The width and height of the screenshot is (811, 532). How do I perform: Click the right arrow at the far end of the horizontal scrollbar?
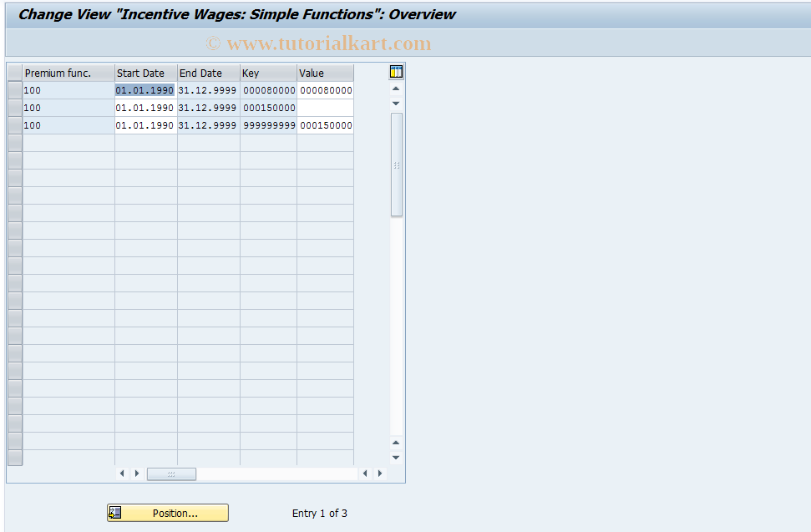coord(380,474)
